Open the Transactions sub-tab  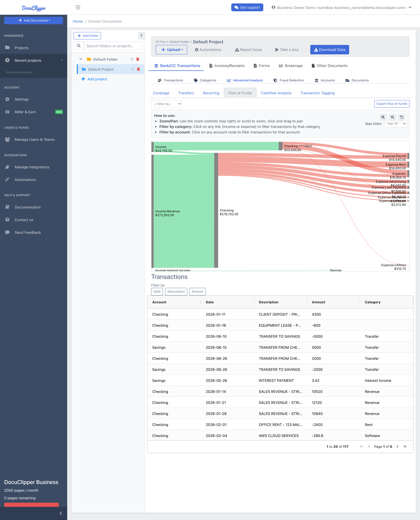click(170, 80)
